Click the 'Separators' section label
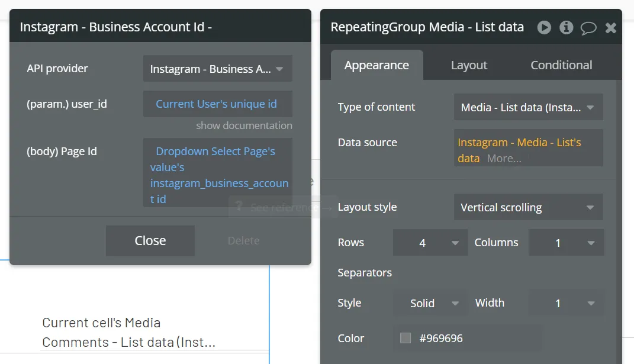Image resolution: width=634 pixels, height=364 pixels. 365,273
